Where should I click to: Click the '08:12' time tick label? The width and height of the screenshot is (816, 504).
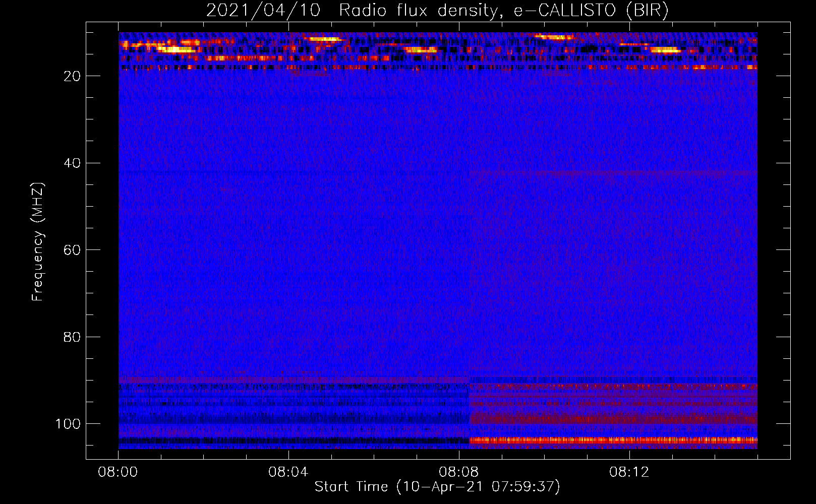pyautogui.click(x=629, y=472)
